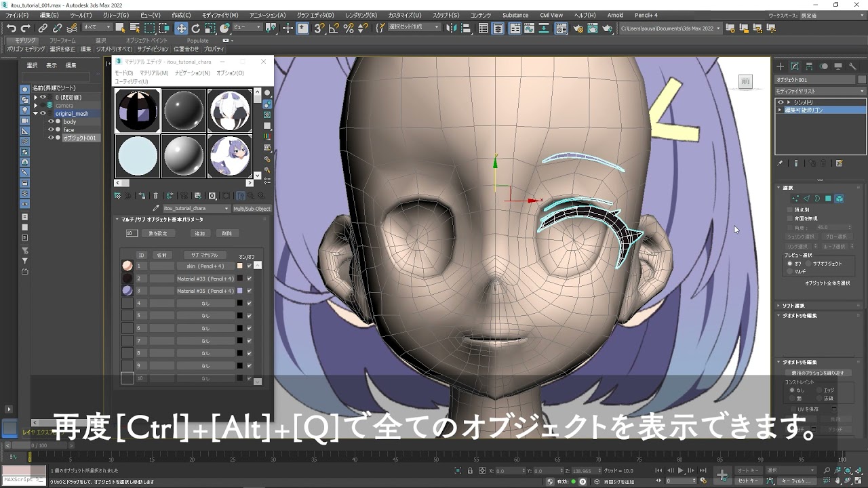Toggle visibility eye for face object

(51, 130)
